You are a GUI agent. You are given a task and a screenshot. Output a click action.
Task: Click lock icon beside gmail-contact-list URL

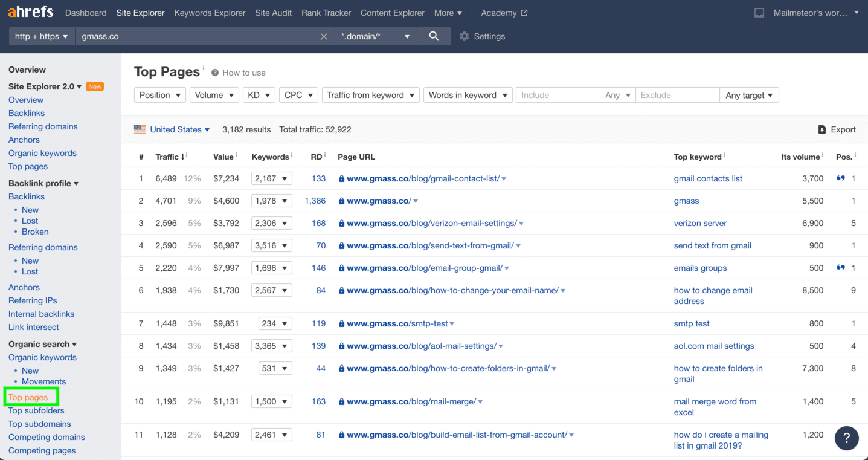point(341,179)
